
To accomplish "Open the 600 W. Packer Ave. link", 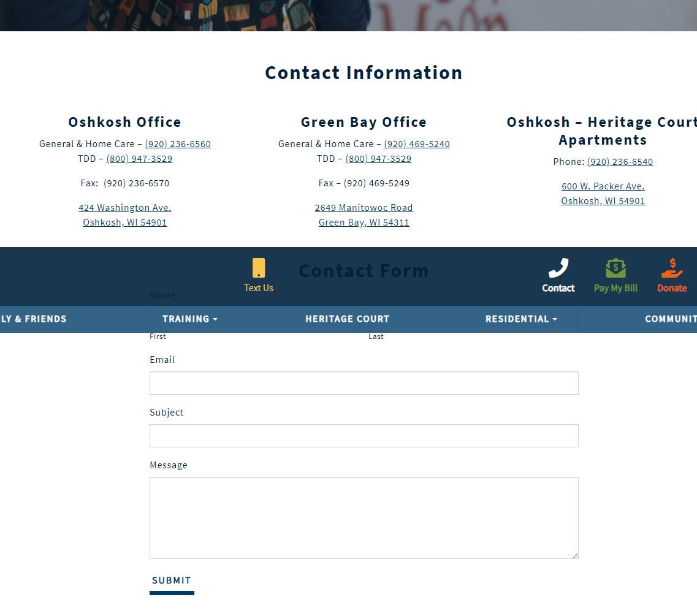I will 603,186.
